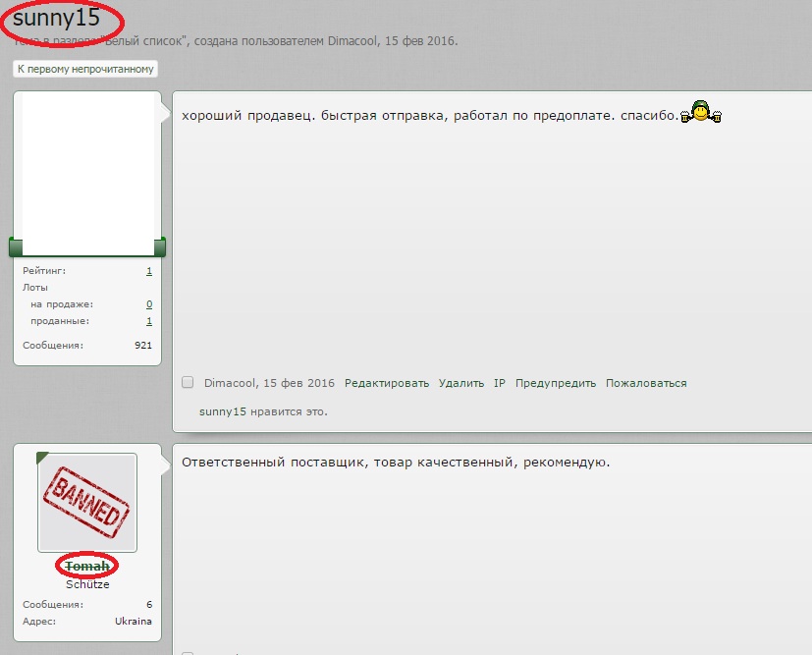The height and width of the screenshot is (655, 812).
Task: Click text 'Ответственный поставщик, товар качественный'
Action: (347, 463)
